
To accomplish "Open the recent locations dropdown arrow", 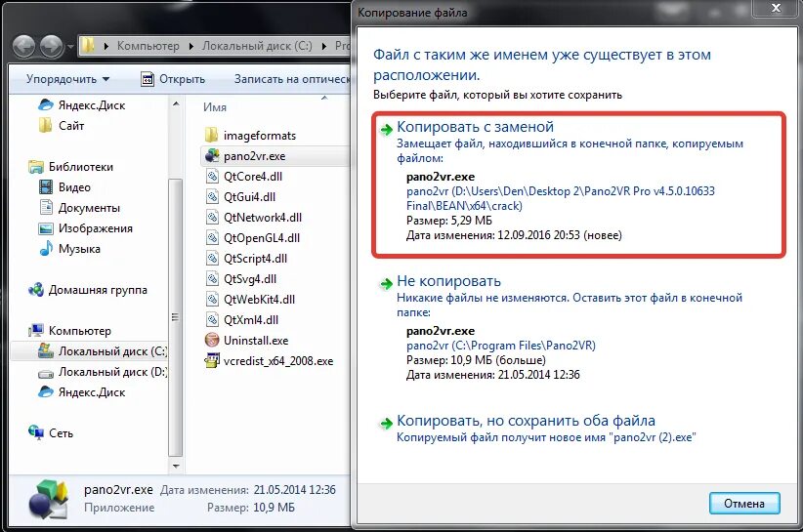I will tap(70, 47).
